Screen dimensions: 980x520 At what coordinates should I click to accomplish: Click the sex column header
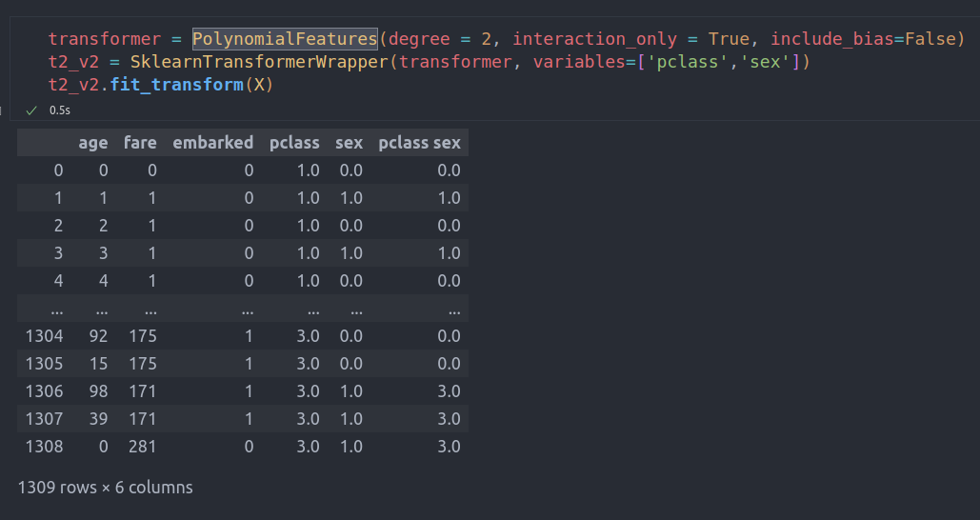point(349,143)
